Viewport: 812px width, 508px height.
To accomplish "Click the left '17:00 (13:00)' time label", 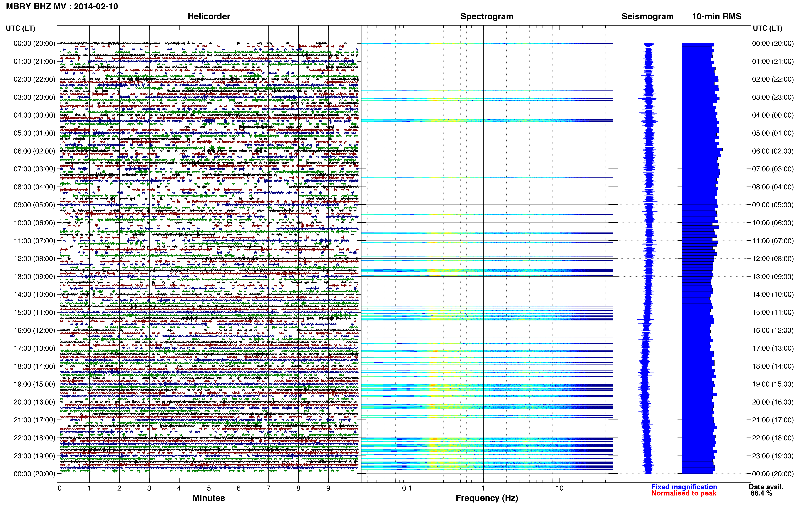I will click(x=34, y=348).
